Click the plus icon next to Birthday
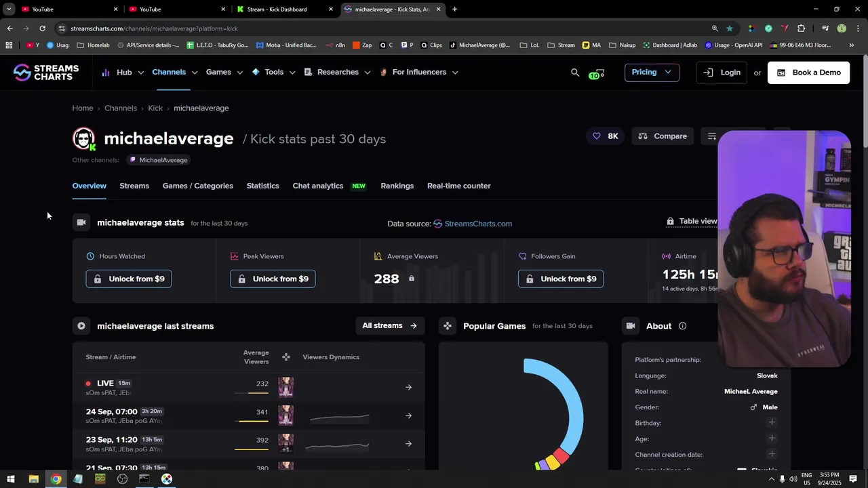This screenshot has height=488, width=868. [772, 422]
